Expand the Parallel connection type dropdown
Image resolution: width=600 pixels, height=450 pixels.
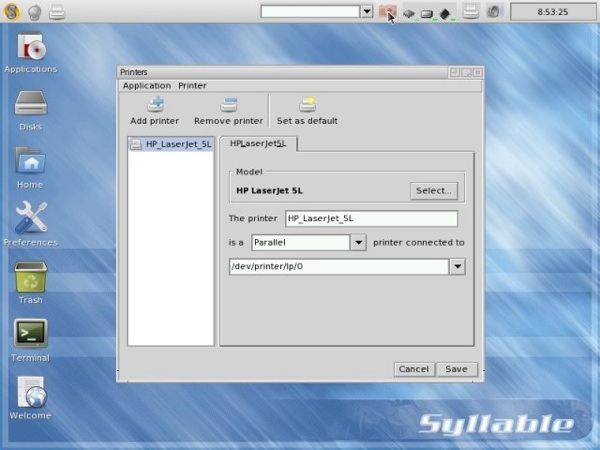[x=358, y=242]
